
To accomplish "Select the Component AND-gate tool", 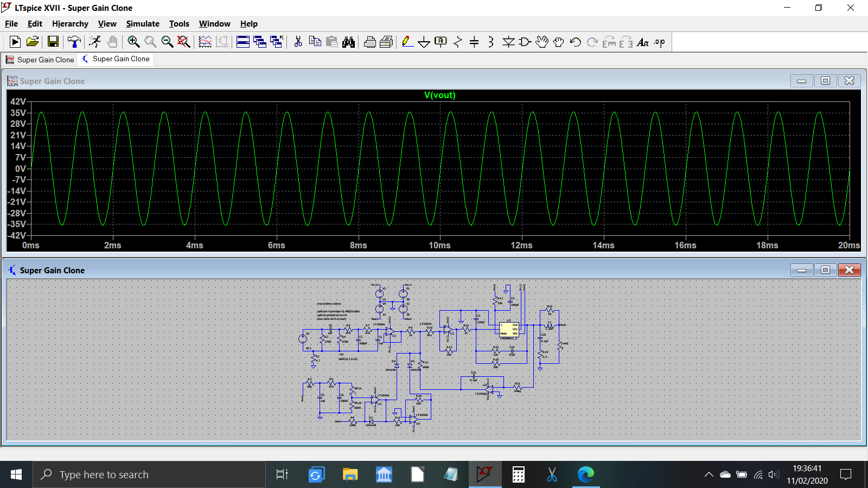I will coord(525,42).
